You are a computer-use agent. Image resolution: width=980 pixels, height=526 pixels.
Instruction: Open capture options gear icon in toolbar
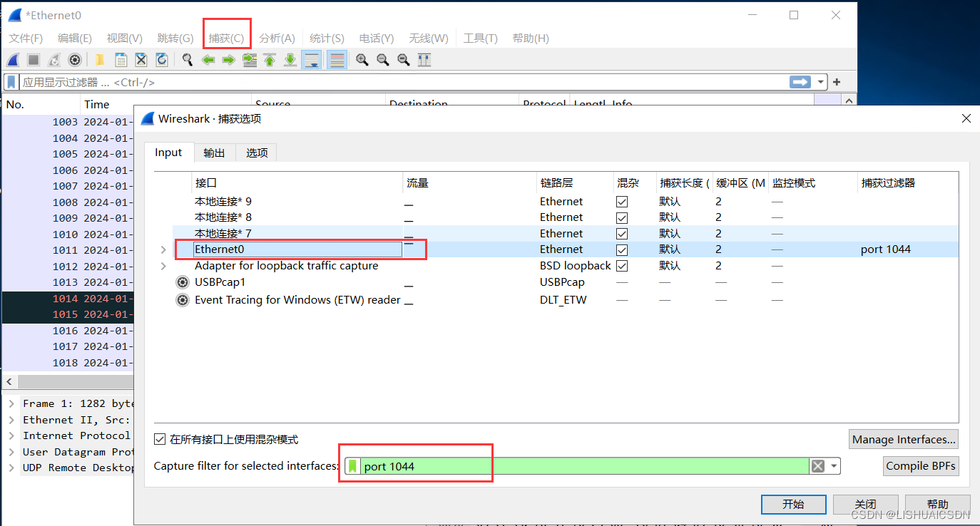74,60
